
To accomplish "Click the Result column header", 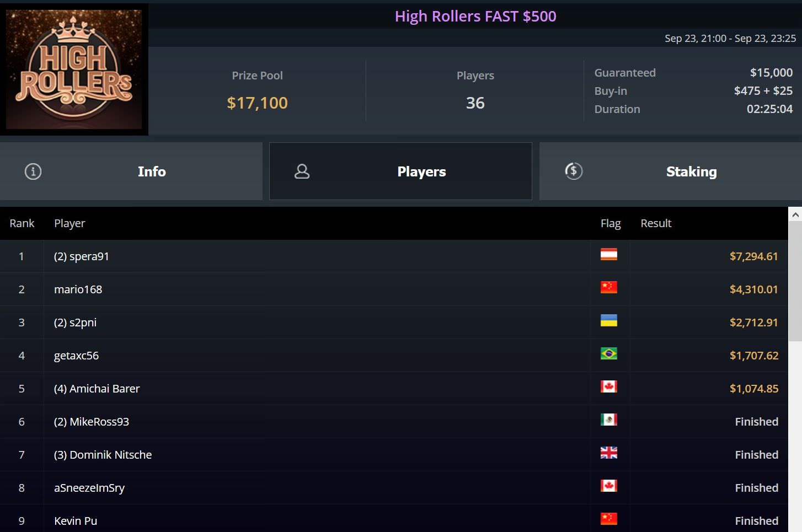I will pyautogui.click(x=656, y=223).
